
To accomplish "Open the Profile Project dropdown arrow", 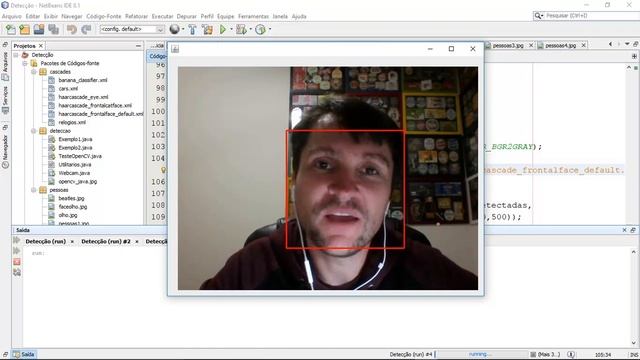I will pyautogui.click(x=269, y=29).
